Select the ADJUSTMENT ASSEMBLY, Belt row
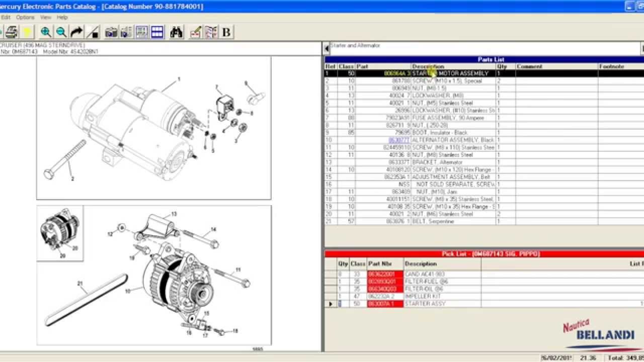Viewport: 644px width, 362px height. [x=484, y=177]
